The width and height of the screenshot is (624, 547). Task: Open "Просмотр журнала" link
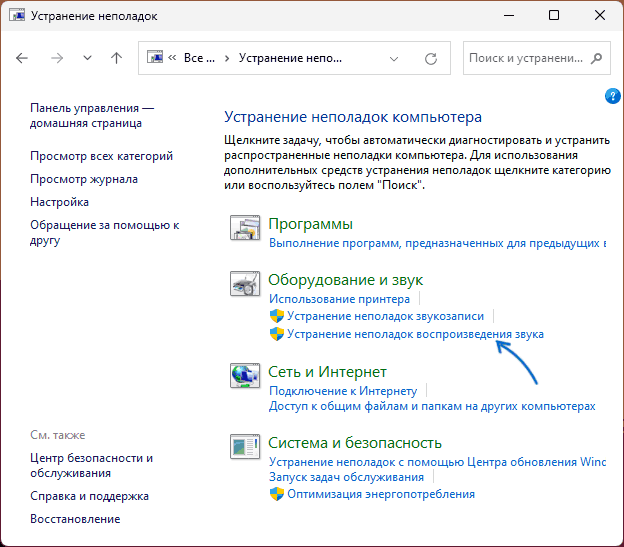click(84, 179)
